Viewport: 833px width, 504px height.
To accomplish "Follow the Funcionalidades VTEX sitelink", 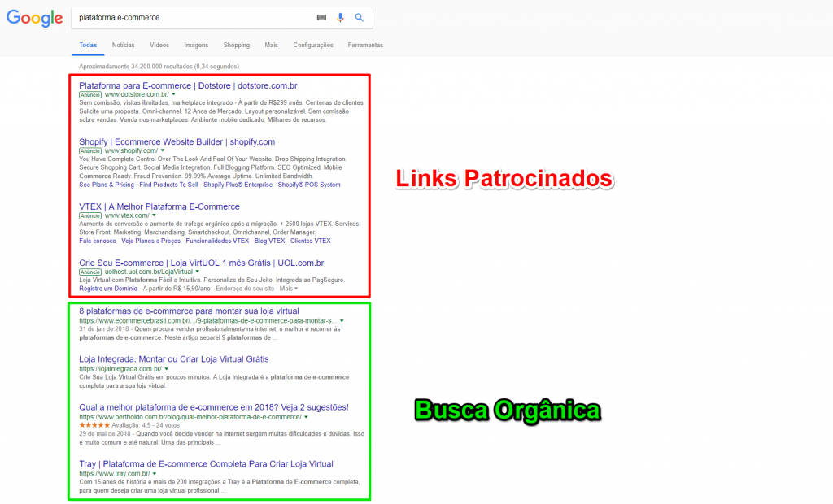I will [x=217, y=241].
